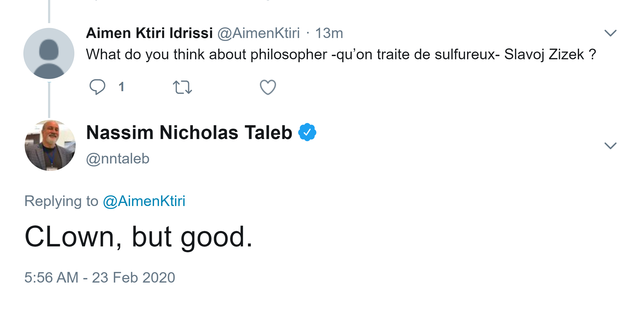Click the 13m timestamp
644x311 pixels.
coord(329,33)
